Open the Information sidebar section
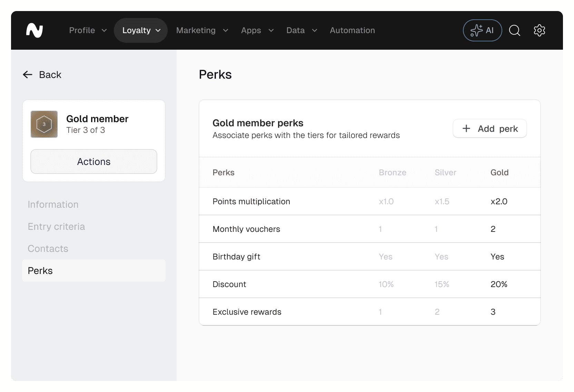This screenshot has height=392, width=574. click(53, 204)
